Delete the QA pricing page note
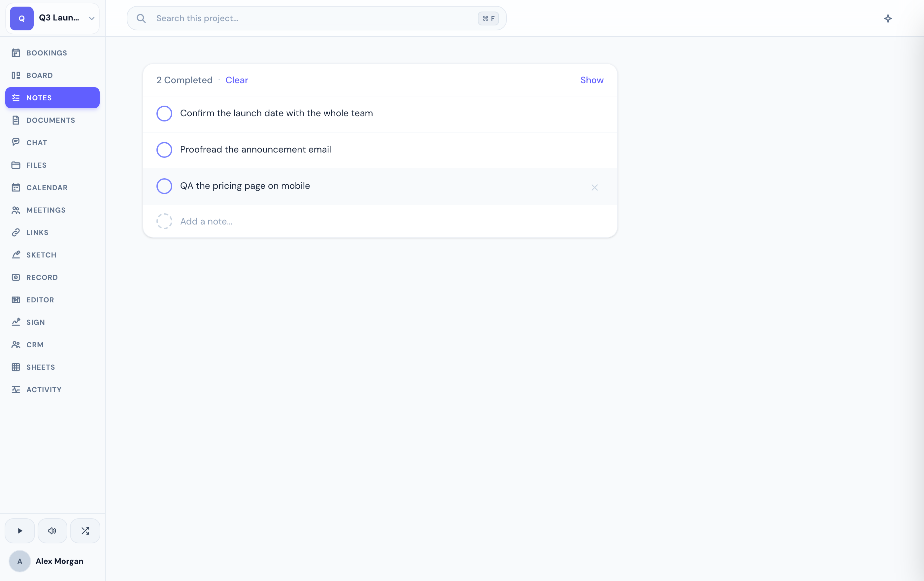The width and height of the screenshot is (924, 581). (594, 187)
